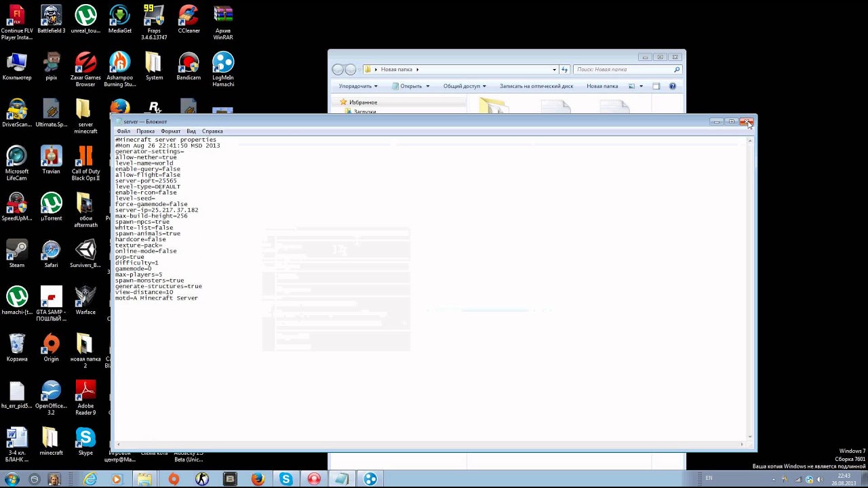Open the Warface desktop icon
This screenshot has width=868, height=488.
pyautogui.click(x=85, y=301)
